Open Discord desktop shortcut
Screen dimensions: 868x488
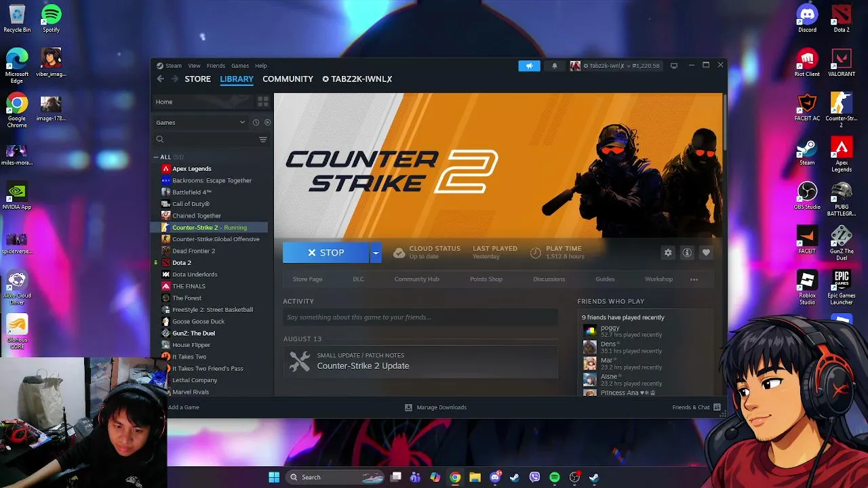click(x=807, y=19)
